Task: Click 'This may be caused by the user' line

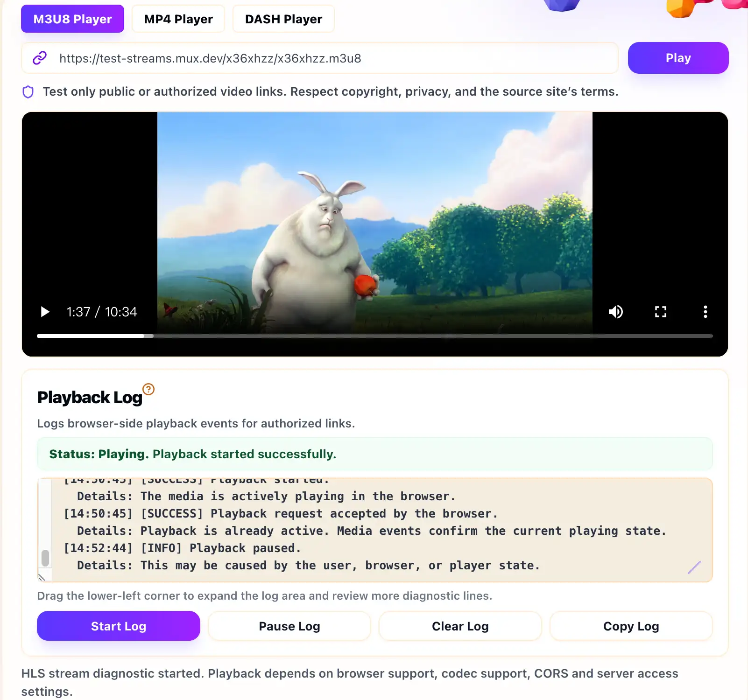Action: pyautogui.click(x=308, y=566)
